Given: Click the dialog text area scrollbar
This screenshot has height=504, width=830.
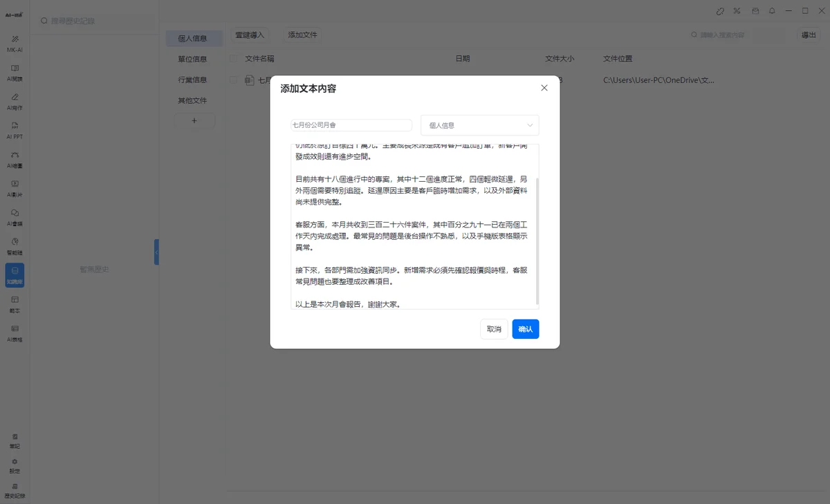Looking at the screenshot, I should [x=537, y=241].
